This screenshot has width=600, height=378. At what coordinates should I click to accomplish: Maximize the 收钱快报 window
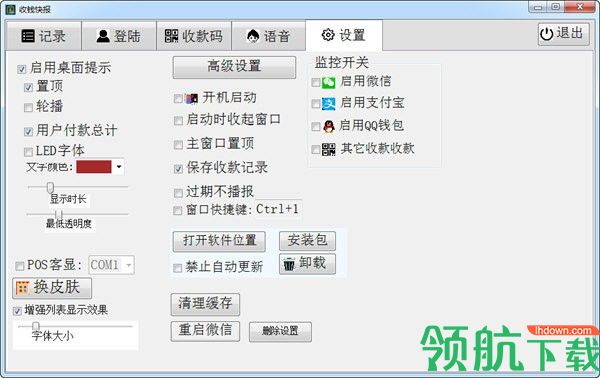click(556, 7)
